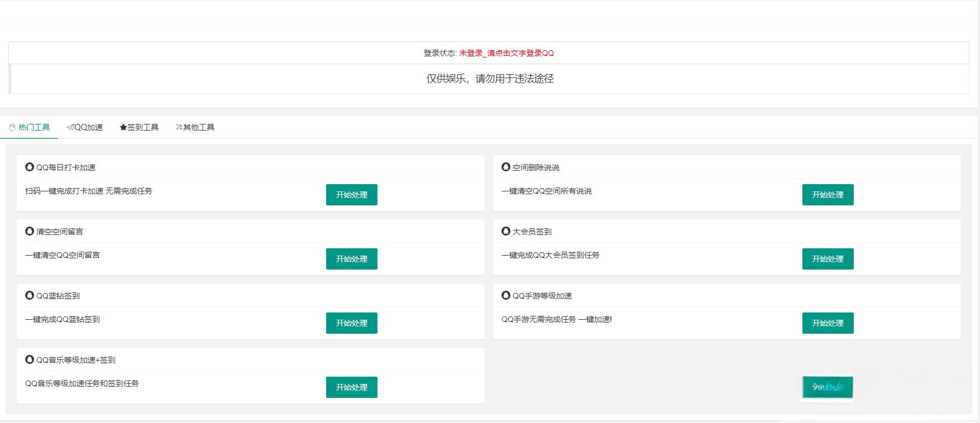This screenshot has width=980, height=423.
Task: Click the description 一键完成QQ大会员签到任务
Action: (x=551, y=255)
